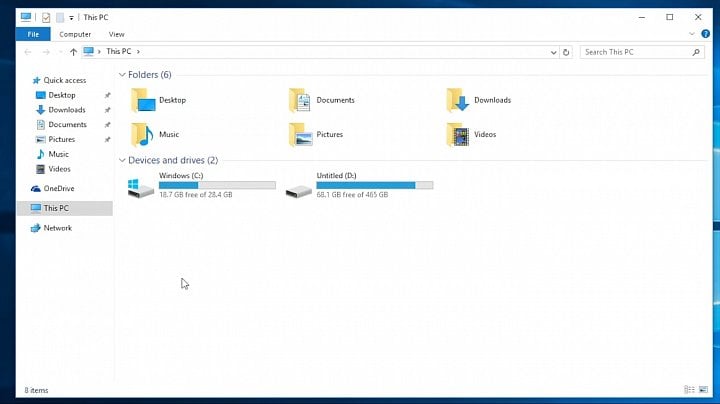The height and width of the screenshot is (404, 720).
Task: Click the Help question mark icon
Action: coord(705,34)
